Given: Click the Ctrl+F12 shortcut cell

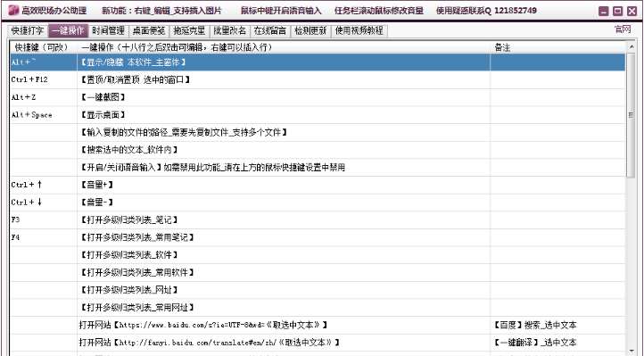Looking at the screenshot, I should (x=44, y=79).
